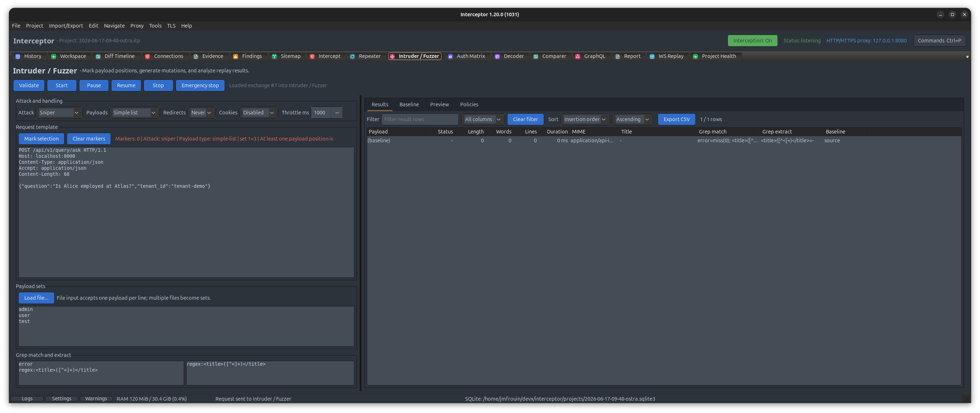Click the Stop button

pos(158,86)
